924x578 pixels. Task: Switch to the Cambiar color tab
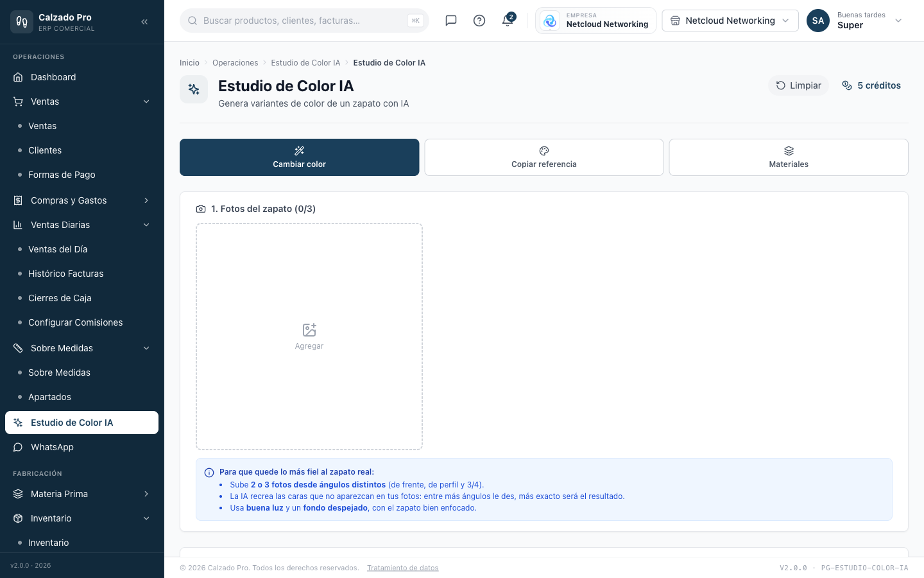[299, 157]
